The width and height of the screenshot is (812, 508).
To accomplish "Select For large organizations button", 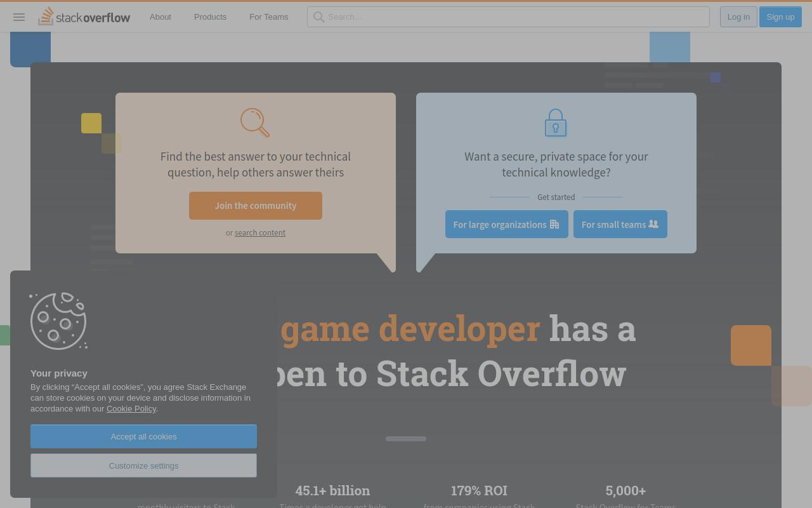I will pos(507,224).
